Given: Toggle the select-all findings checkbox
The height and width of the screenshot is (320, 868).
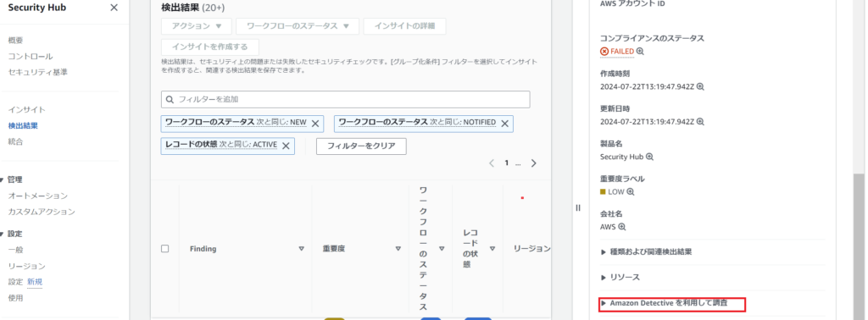Looking at the screenshot, I should point(165,249).
